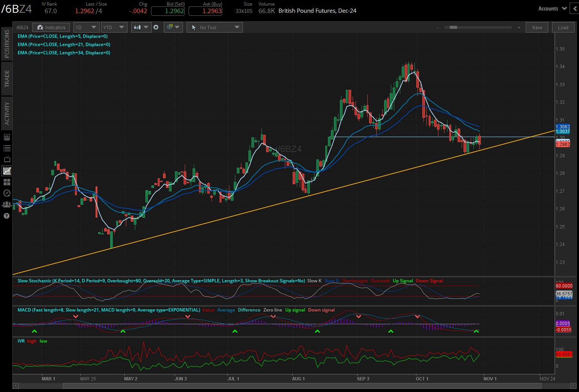The width and height of the screenshot is (579, 392).
Task: Adjust the chart zoom slider
Action: coord(453,27)
